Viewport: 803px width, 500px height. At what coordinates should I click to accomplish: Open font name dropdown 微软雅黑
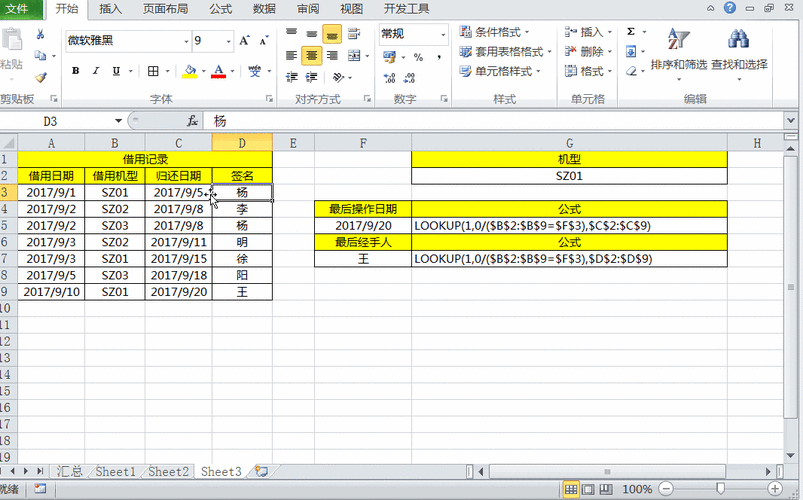click(x=186, y=41)
